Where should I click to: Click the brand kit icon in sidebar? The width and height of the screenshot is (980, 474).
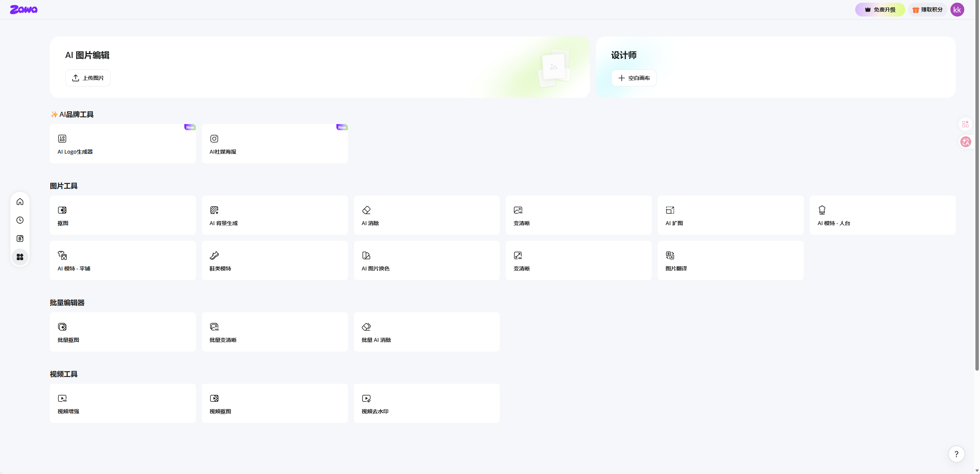point(20,239)
